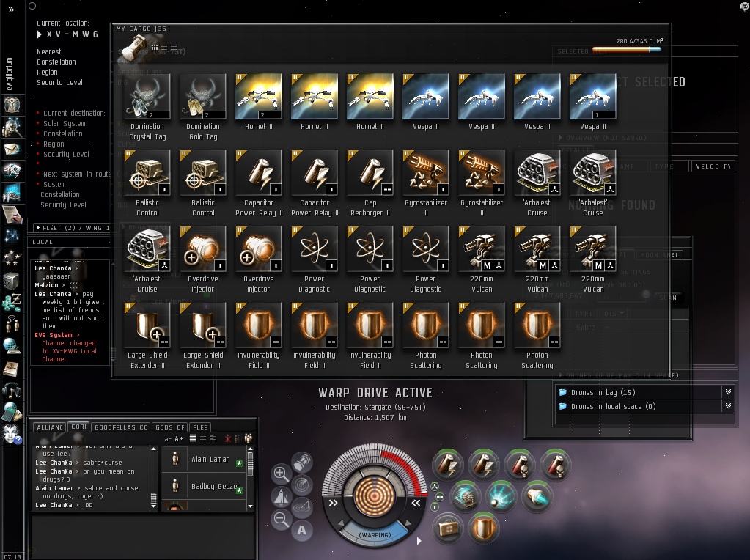This screenshot has height=560, width=750.
Task: Expand the Neocom sidebar double arrow
Action: point(12,10)
